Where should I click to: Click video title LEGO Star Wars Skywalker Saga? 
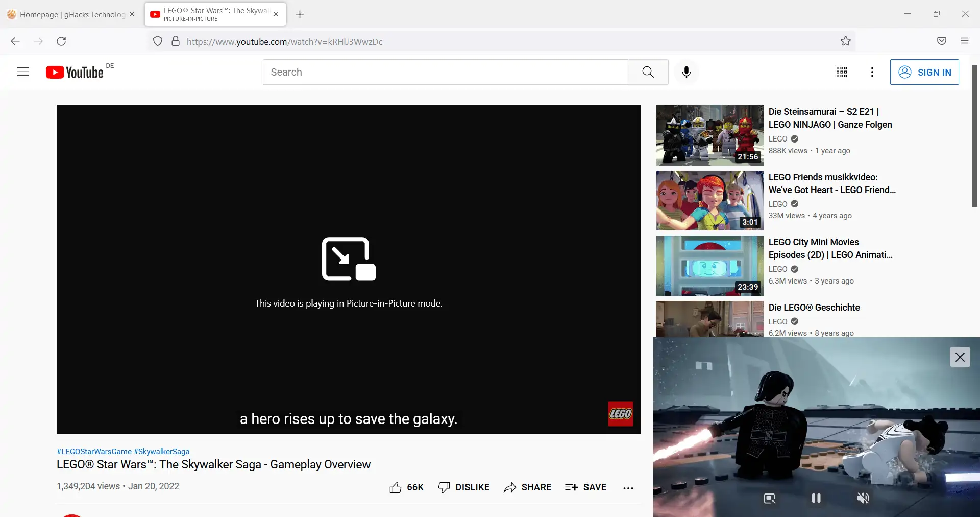point(213,464)
